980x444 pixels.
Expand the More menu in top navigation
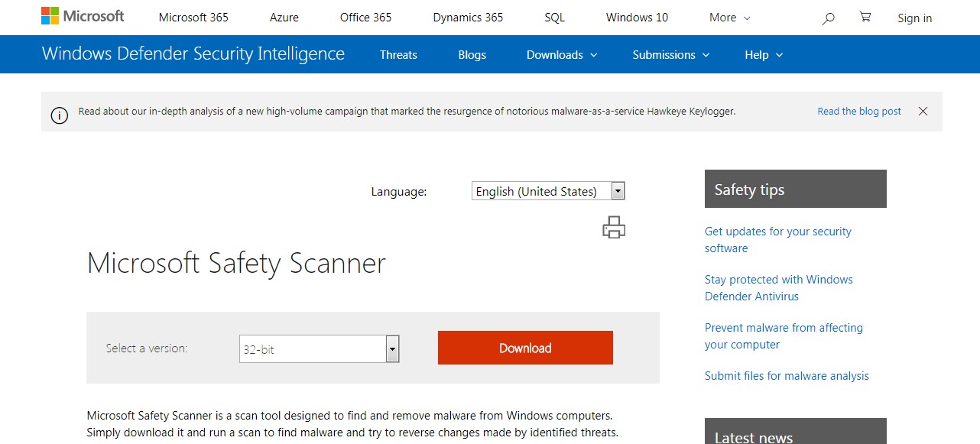click(x=729, y=18)
